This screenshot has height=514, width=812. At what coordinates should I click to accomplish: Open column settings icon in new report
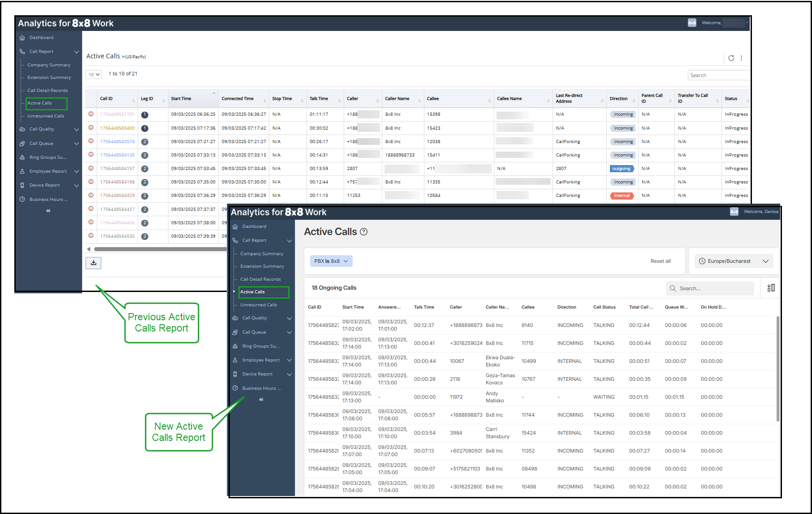[771, 288]
